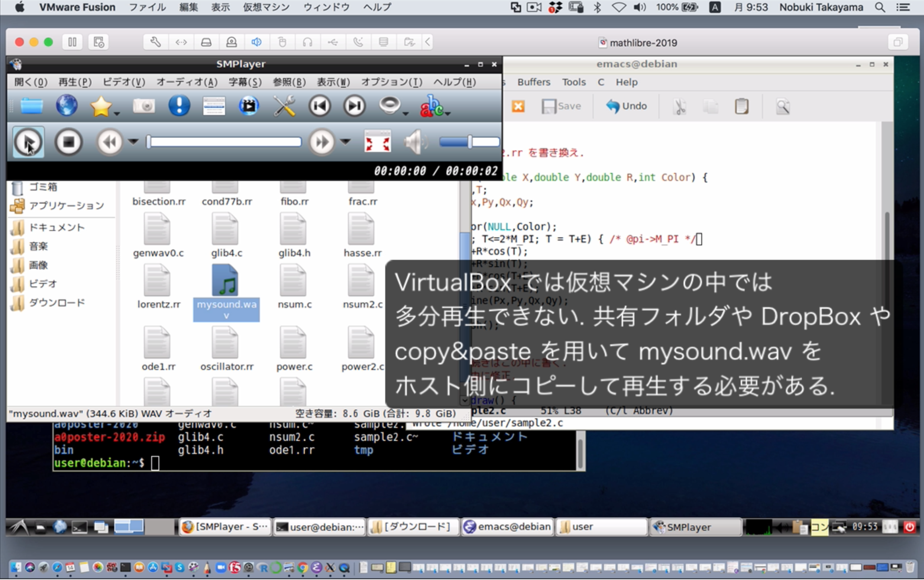Open VMware settings wrench icon
Image resolution: width=924 pixels, height=580 pixels.
click(156, 42)
